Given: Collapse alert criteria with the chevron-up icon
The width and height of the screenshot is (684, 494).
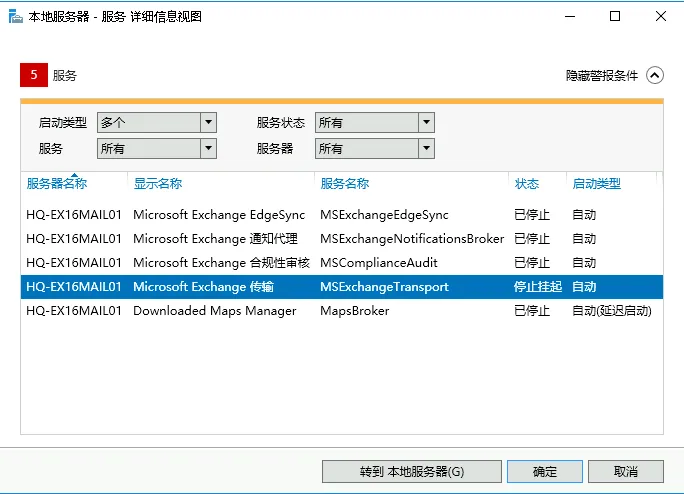Looking at the screenshot, I should click(655, 75).
